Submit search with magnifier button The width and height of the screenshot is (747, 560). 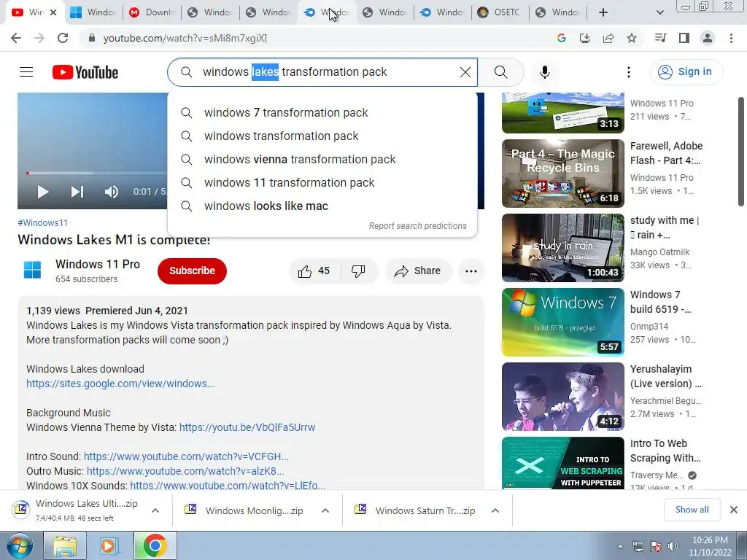coord(500,72)
